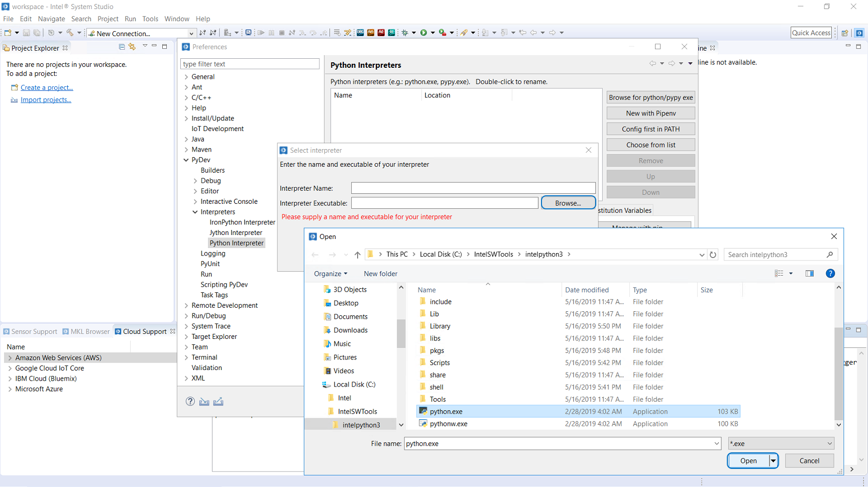
Task: Collapse the Interpreters node under PyDev
Action: pos(195,212)
